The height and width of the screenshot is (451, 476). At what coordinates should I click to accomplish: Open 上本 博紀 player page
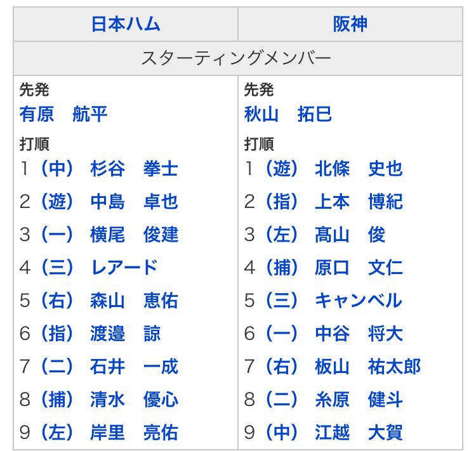[359, 202]
